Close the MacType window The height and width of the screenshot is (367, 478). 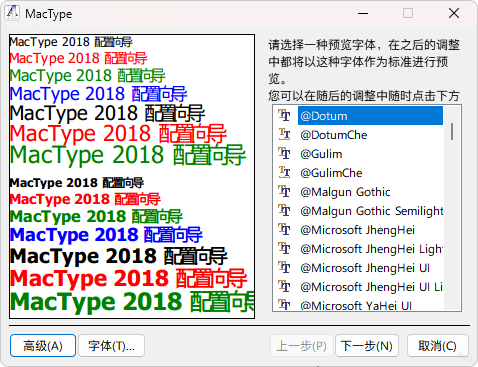click(x=454, y=13)
